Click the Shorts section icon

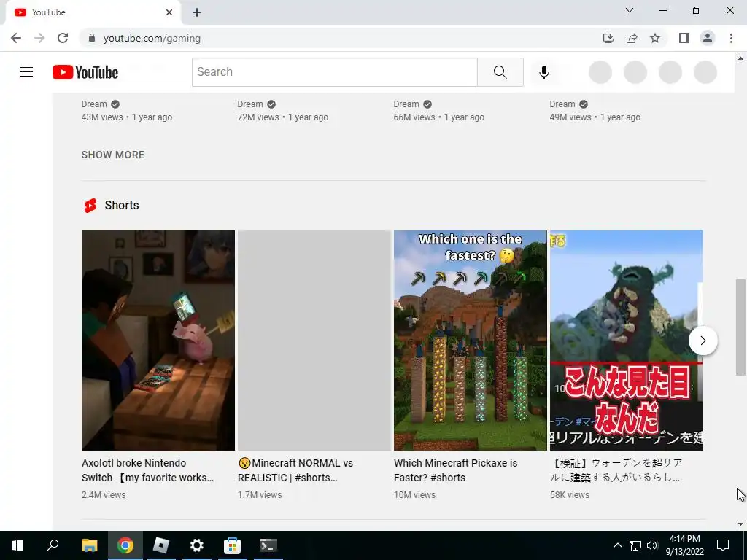[x=90, y=205]
